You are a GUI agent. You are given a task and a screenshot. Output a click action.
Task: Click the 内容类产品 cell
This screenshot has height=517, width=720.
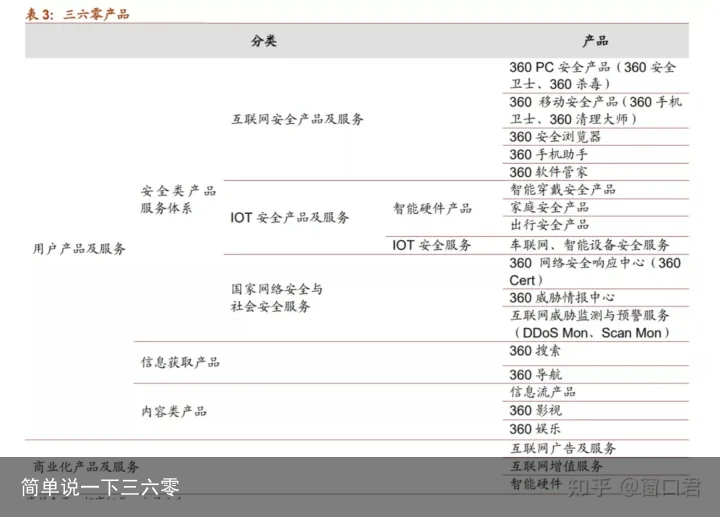click(x=174, y=411)
